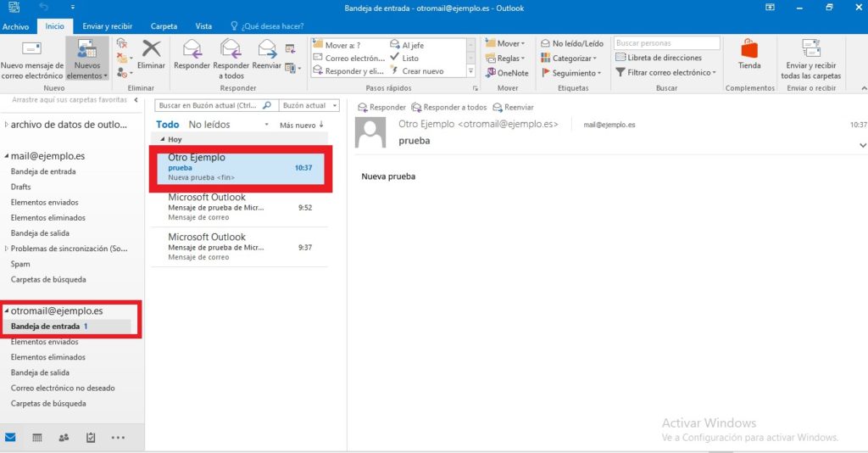This screenshot has height=453, width=868.
Task: Click Responder a todos in ribbon
Action: pos(231,60)
